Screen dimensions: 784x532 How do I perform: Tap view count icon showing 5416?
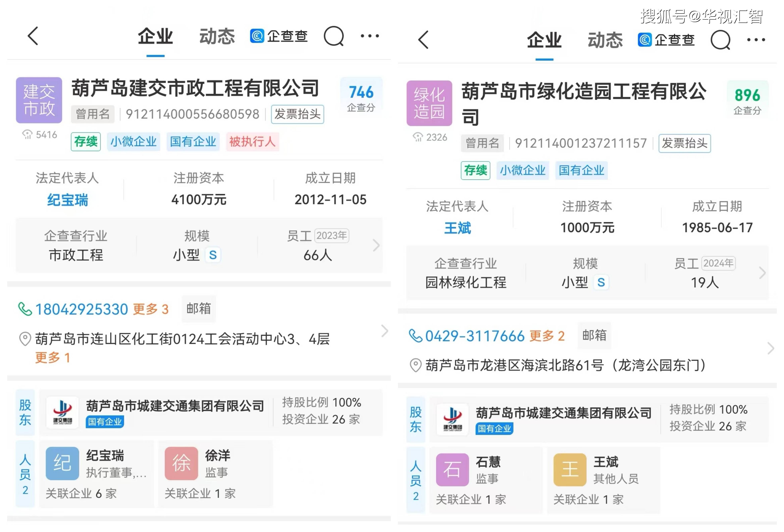tap(27, 135)
